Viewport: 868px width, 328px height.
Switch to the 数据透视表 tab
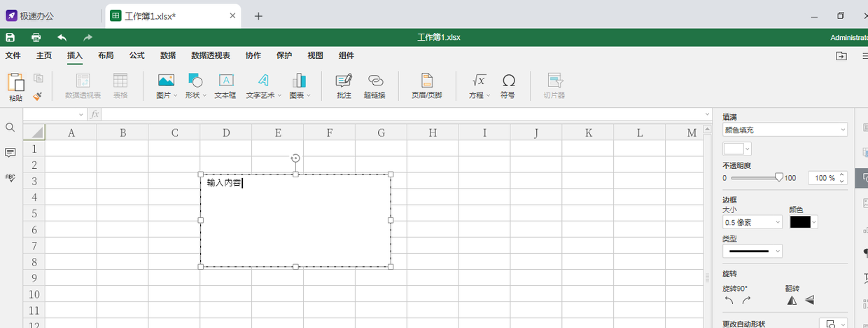[x=211, y=55]
